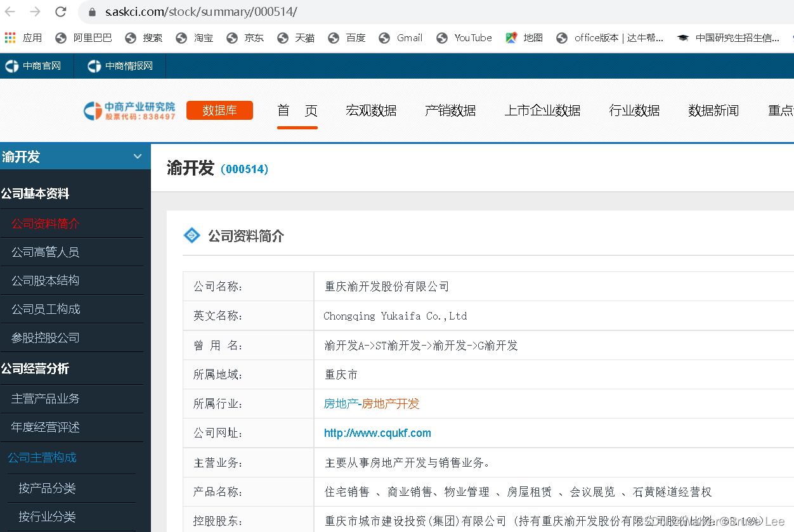Open the 搜索 bookmark
Screen dimensions: 794x532
(x=144, y=38)
